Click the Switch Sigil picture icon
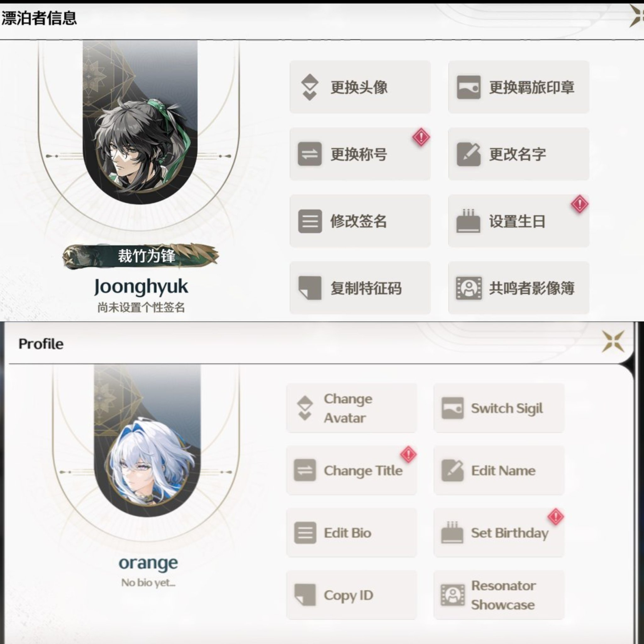This screenshot has height=644, width=644. (x=452, y=408)
